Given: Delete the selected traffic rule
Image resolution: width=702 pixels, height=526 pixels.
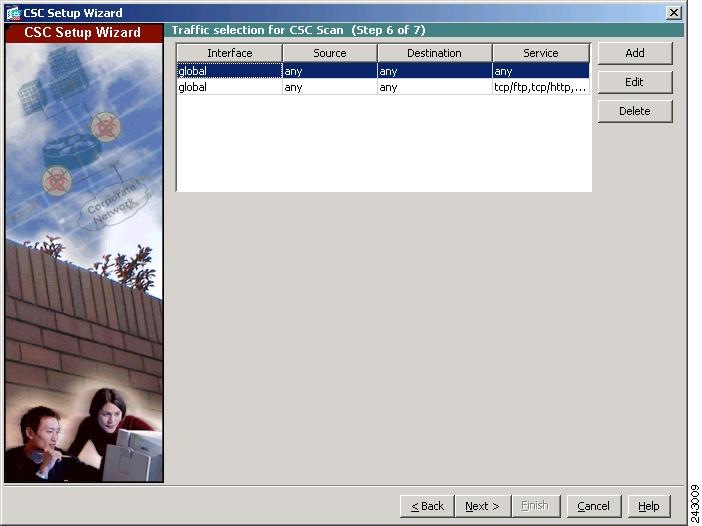Looking at the screenshot, I should point(635,111).
